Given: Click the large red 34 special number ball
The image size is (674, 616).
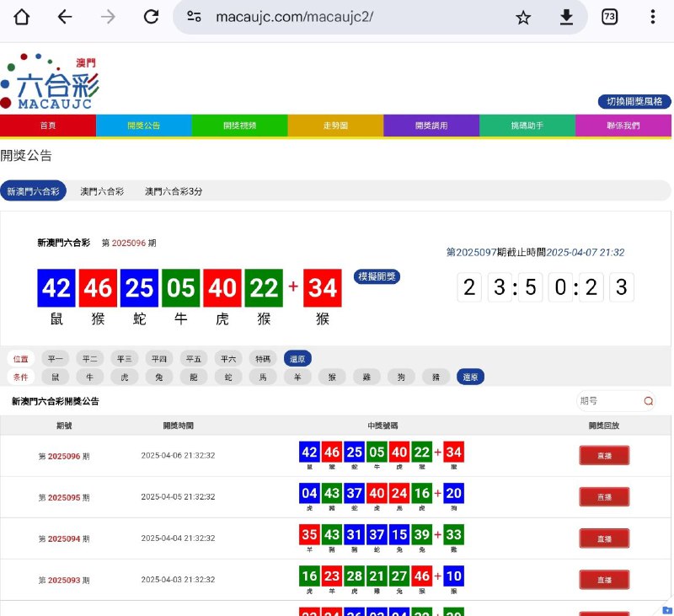Looking at the screenshot, I should [x=323, y=287].
